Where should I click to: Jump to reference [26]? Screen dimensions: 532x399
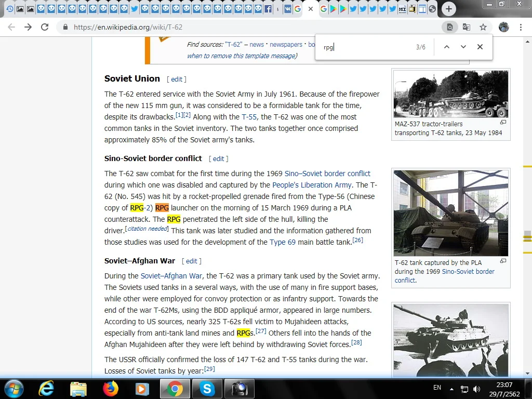point(357,240)
